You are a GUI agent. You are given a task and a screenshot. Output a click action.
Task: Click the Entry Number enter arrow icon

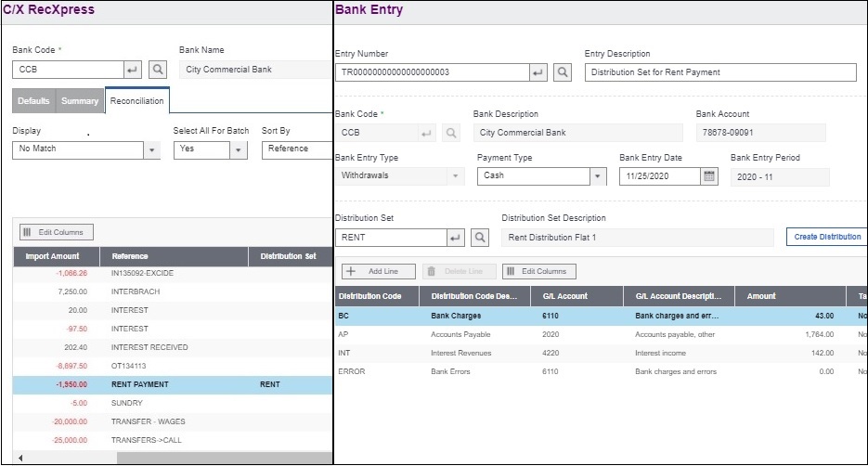(x=538, y=72)
